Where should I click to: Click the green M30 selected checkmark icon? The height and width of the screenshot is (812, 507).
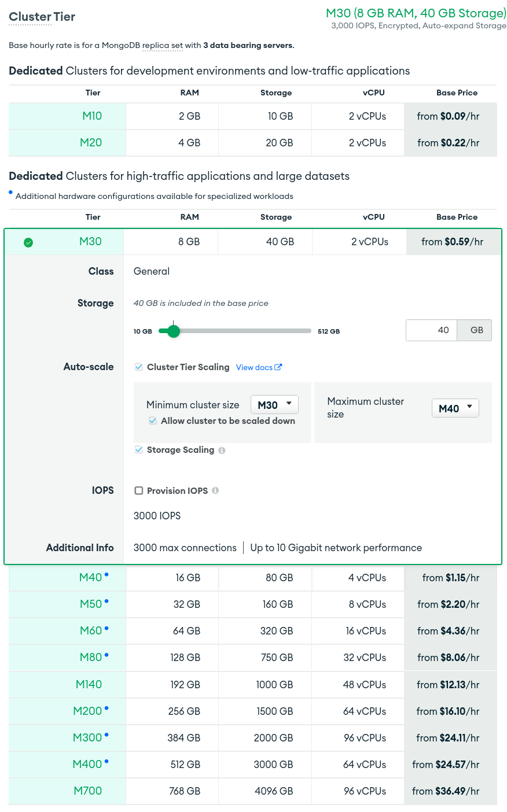28,242
